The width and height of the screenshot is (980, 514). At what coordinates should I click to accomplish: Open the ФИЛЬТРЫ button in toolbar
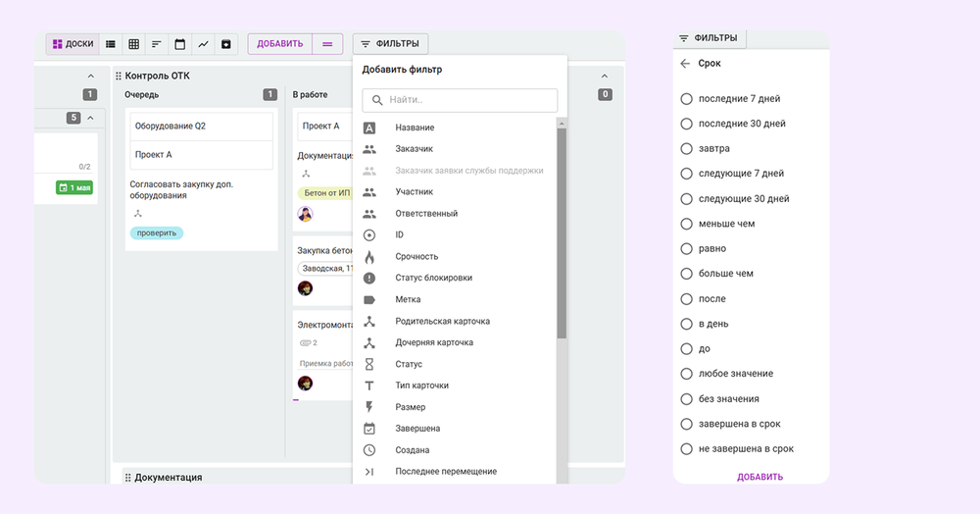point(390,44)
